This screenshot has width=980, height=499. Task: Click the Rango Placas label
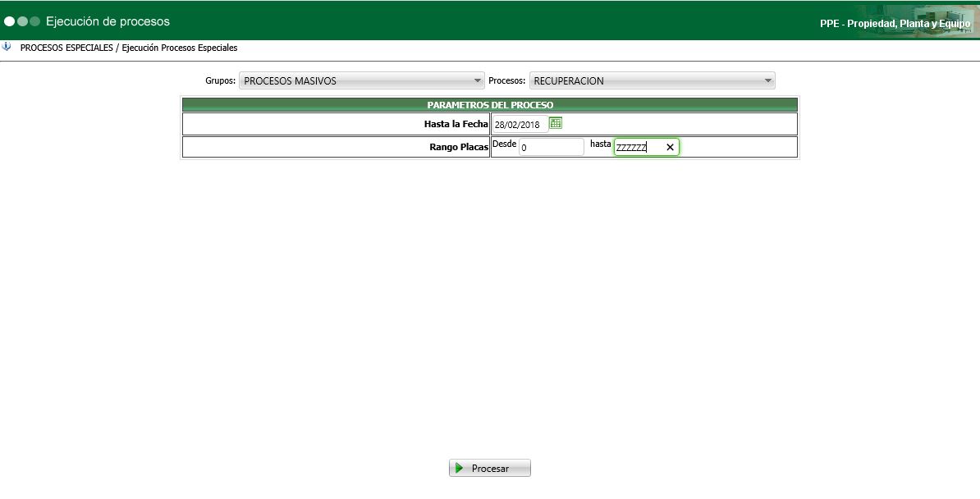pyautogui.click(x=459, y=148)
